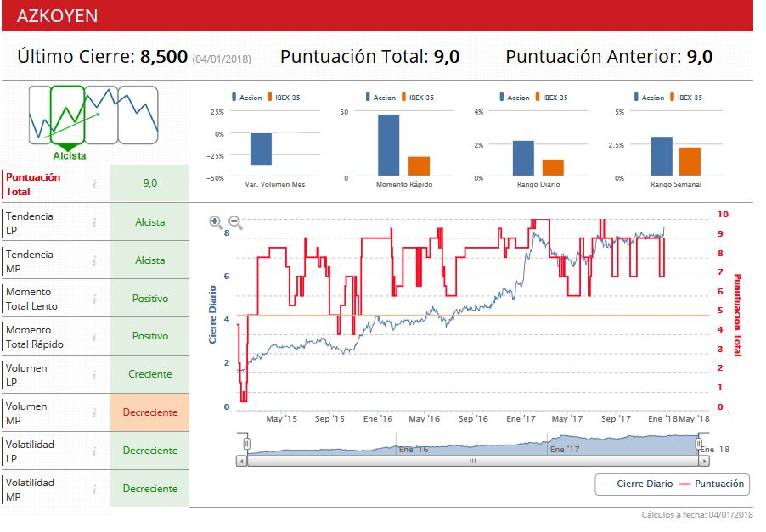
Task: Open the chart icon in Volatilidad LP row
Action: pos(94,451)
